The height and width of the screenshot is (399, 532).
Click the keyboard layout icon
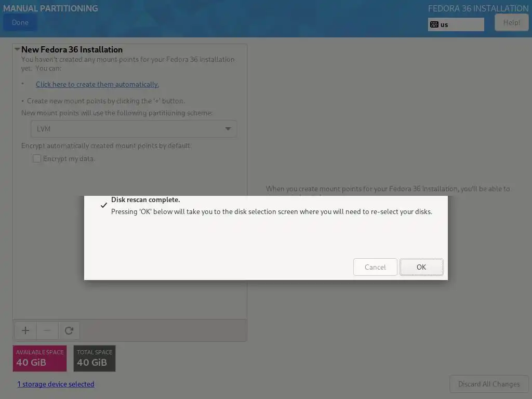(434, 24)
